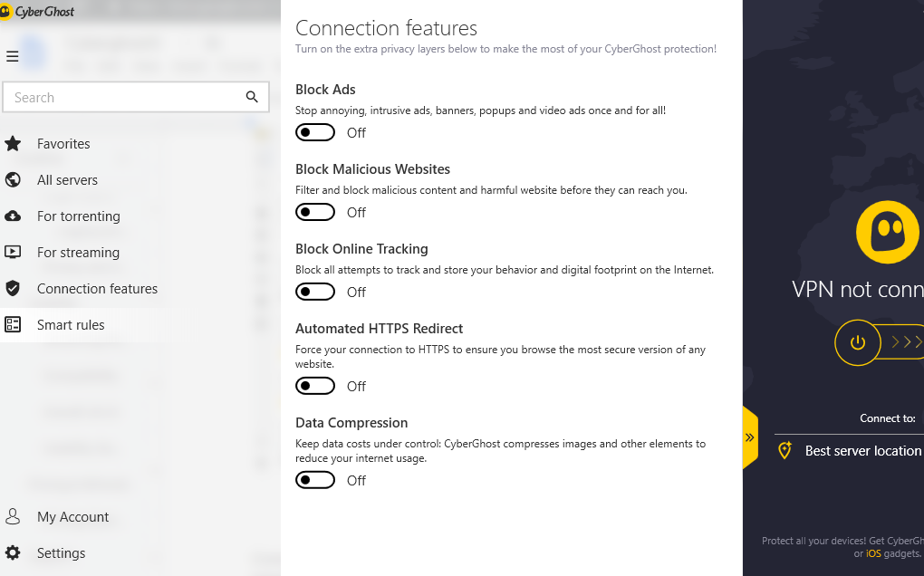Click the Block Online Tracking heading text

(361, 249)
